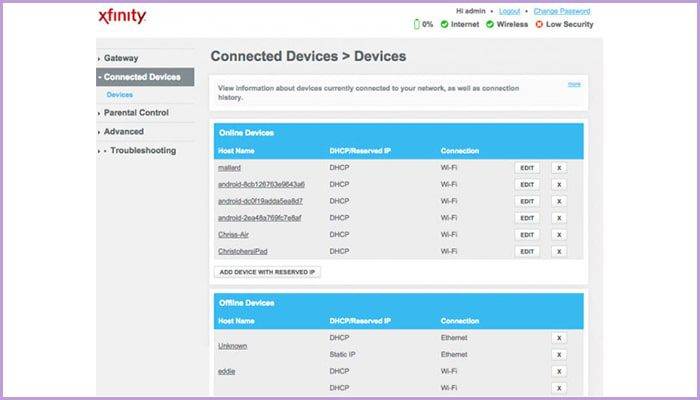Click the 'Online Devices' table title
700x400 pixels.
click(x=246, y=133)
